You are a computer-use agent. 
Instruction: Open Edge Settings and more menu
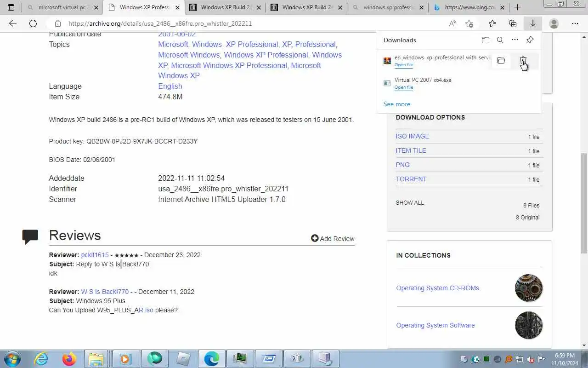coord(575,23)
